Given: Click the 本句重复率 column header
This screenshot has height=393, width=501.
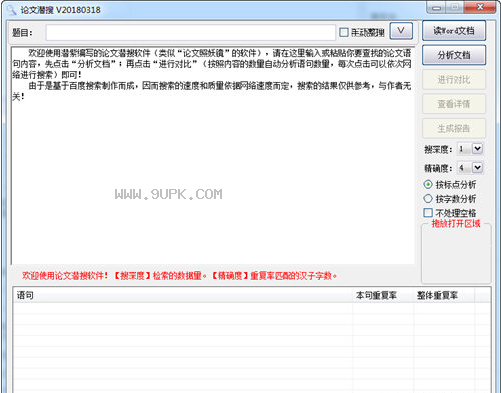Looking at the screenshot, I should point(383,295).
